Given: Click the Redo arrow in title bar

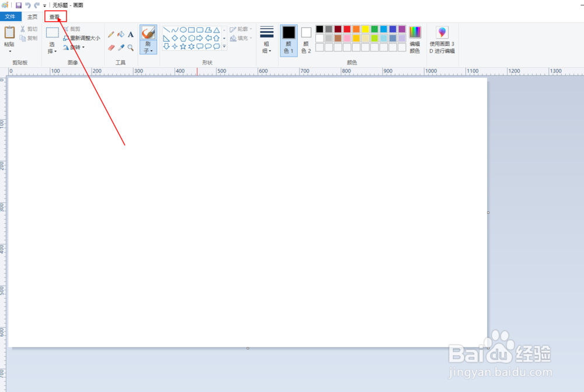Looking at the screenshot, I should click(37, 5).
